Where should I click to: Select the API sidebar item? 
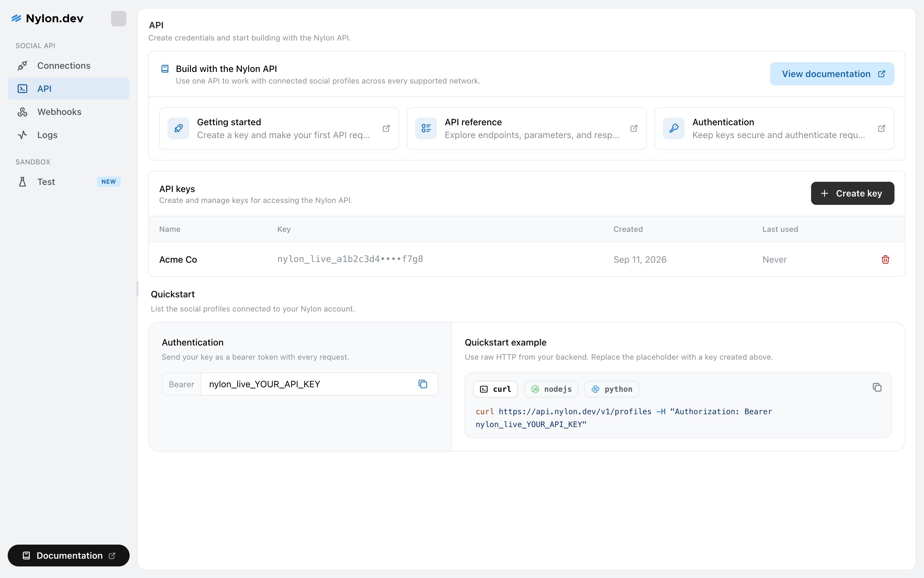[x=69, y=89]
